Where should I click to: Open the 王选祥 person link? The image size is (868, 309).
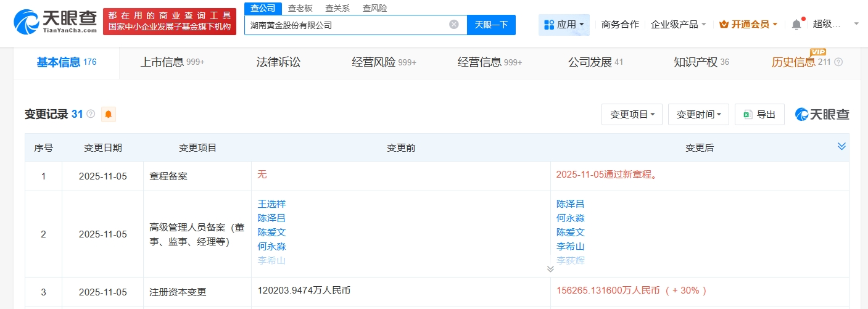tap(271, 204)
